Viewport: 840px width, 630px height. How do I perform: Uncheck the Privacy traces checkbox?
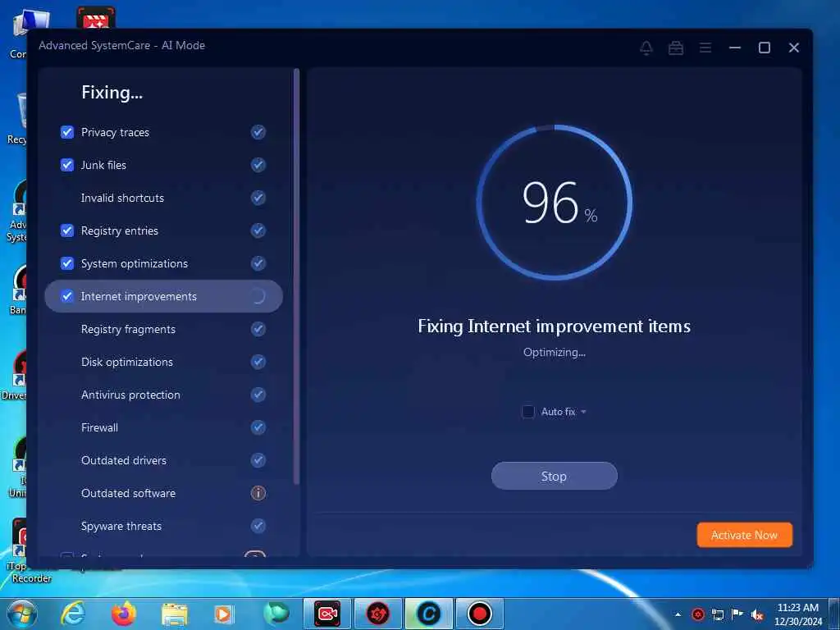click(x=67, y=132)
